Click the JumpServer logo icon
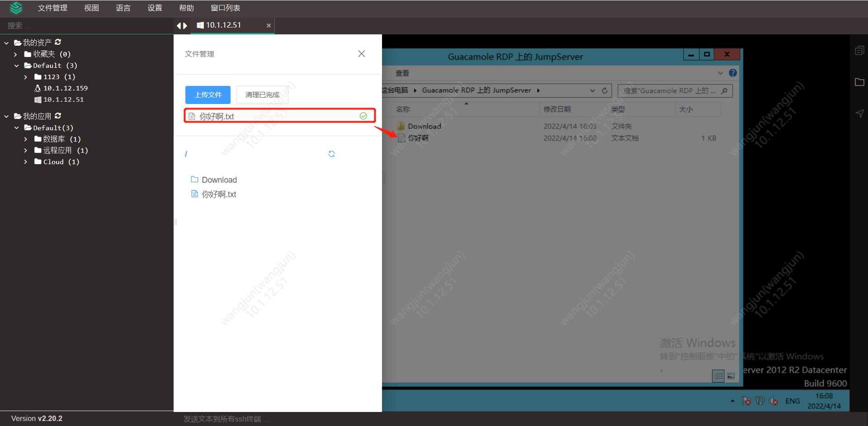Viewport: 868px width, 426px height. pos(16,8)
